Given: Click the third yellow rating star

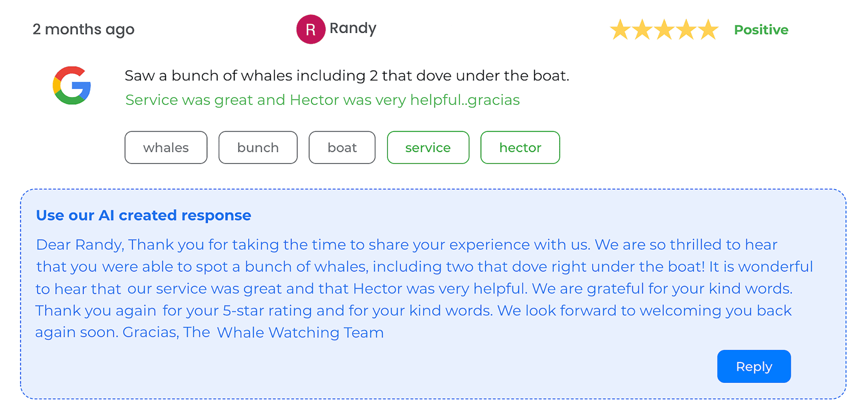Looking at the screenshot, I should (x=664, y=30).
